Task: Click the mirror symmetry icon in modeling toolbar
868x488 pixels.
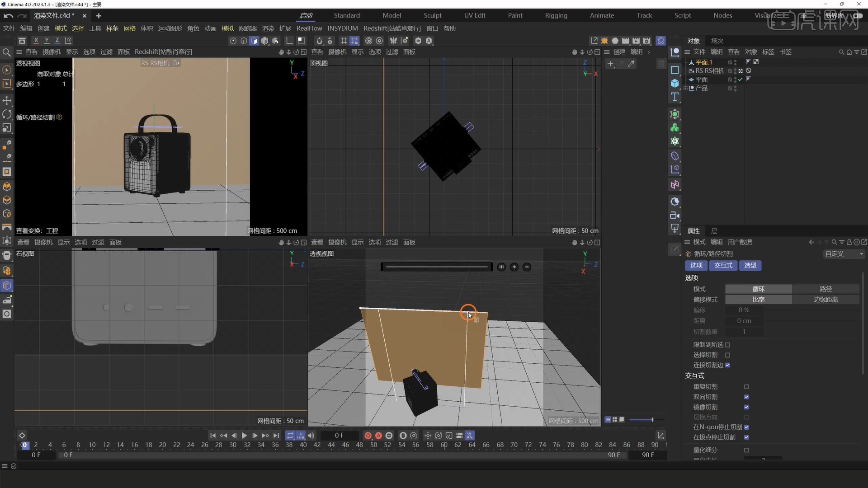Action: (x=393, y=41)
